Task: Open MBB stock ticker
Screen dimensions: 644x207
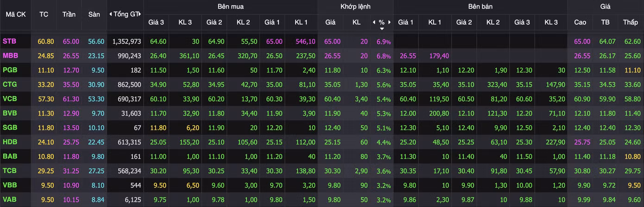Action: (x=10, y=56)
